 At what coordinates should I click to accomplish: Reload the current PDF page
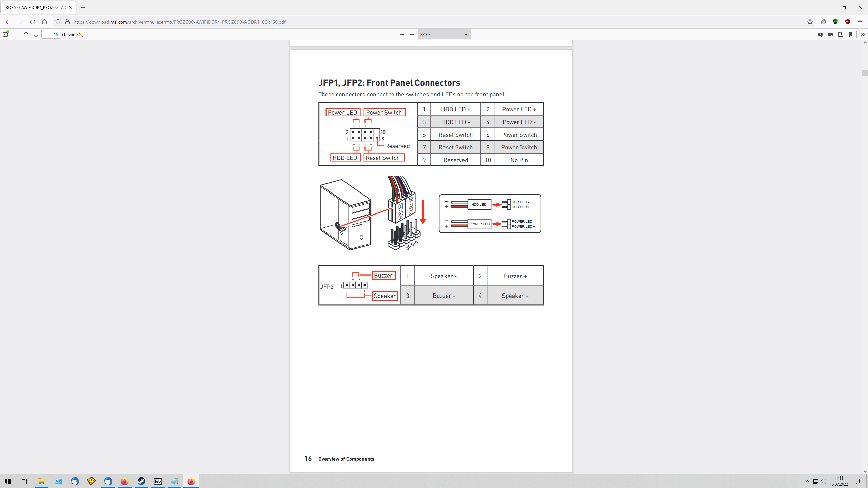tap(33, 22)
